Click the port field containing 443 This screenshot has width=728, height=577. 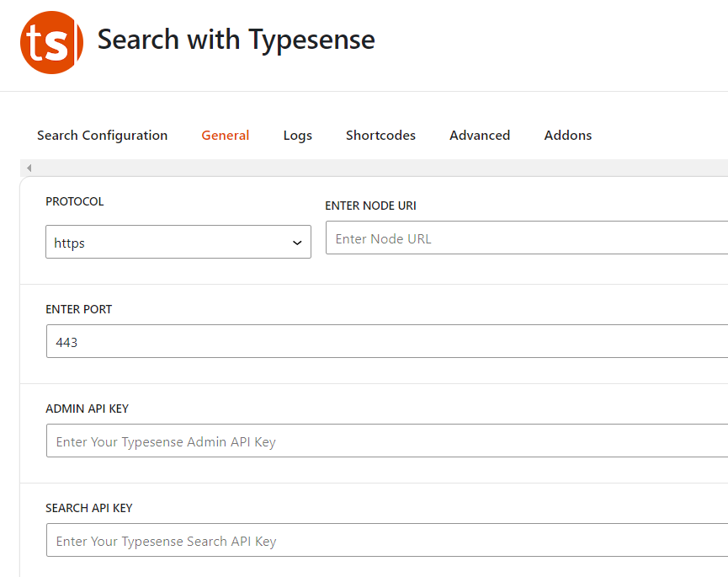[x=387, y=342]
